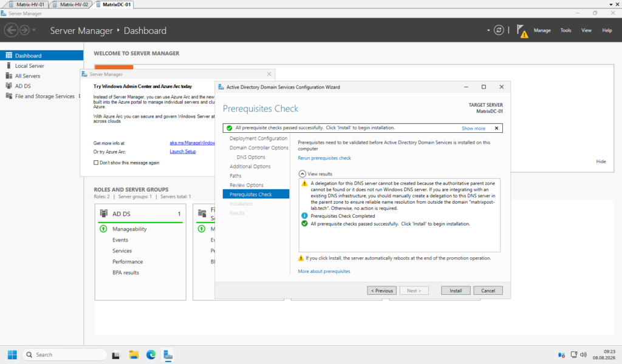Refresh the Server Manager dashboard

pyautogui.click(x=499, y=30)
